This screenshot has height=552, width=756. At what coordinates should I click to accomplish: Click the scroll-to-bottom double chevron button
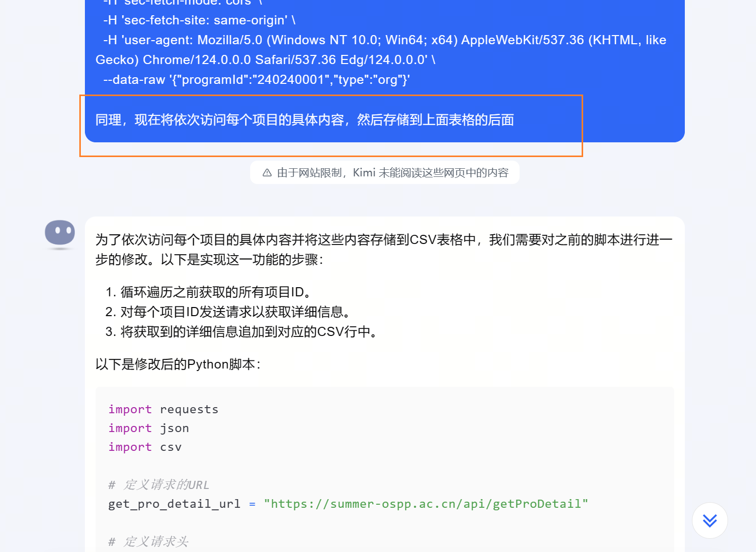click(710, 520)
